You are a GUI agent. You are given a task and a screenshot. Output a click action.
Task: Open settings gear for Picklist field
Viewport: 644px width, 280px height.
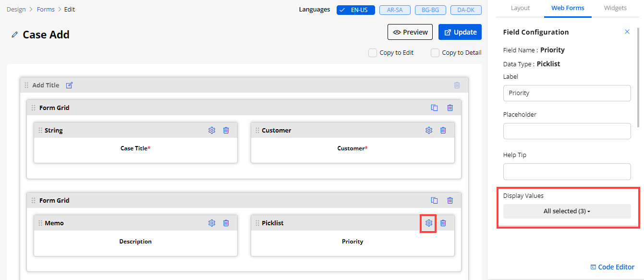click(429, 223)
